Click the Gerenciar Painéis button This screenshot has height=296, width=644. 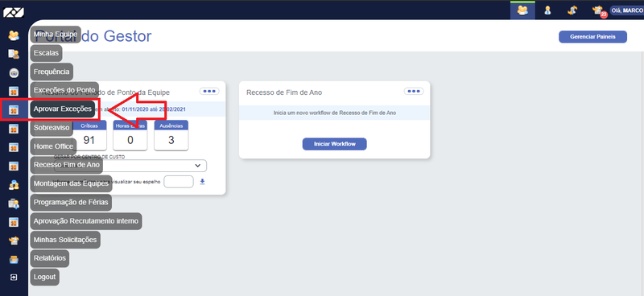[x=592, y=36]
